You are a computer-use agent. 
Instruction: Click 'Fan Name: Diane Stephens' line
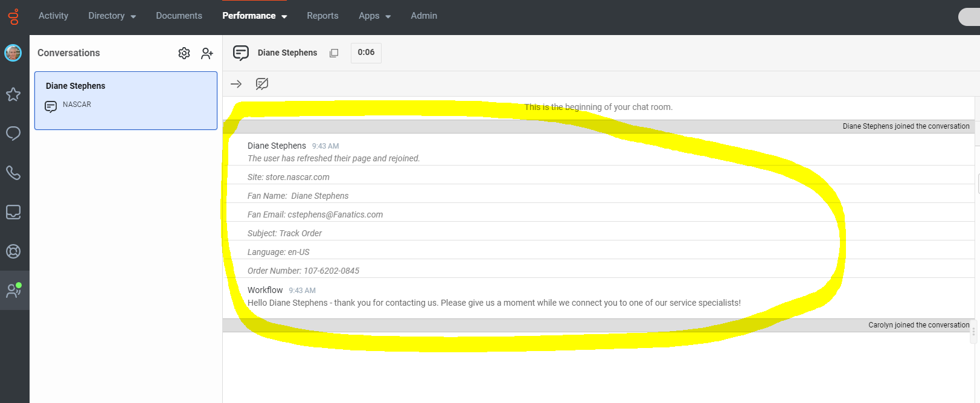tap(298, 196)
